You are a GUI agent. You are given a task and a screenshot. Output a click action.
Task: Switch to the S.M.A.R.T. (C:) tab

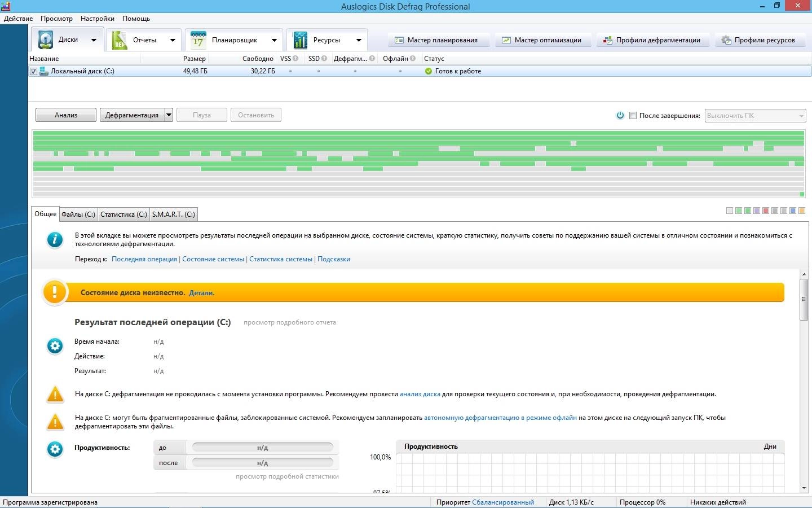[173, 214]
